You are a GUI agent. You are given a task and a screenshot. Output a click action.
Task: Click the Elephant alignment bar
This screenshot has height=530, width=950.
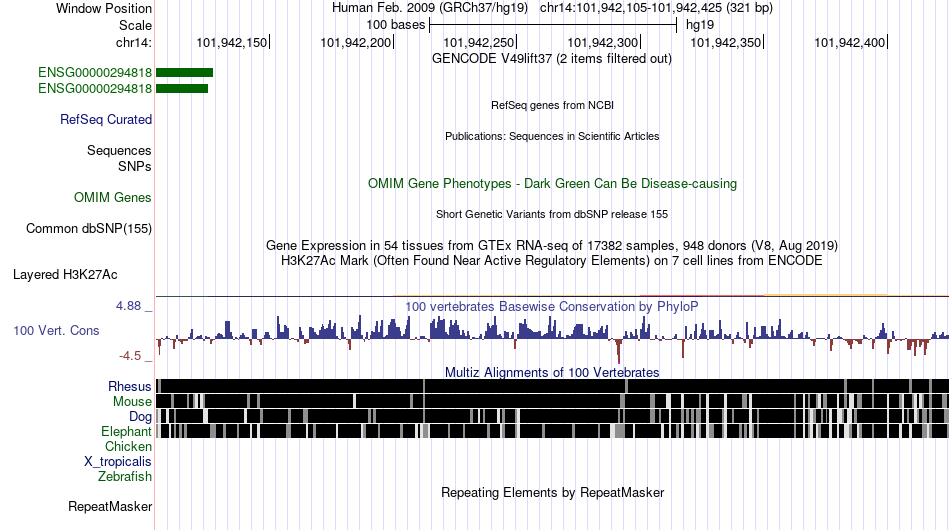[x=552, y=431]
